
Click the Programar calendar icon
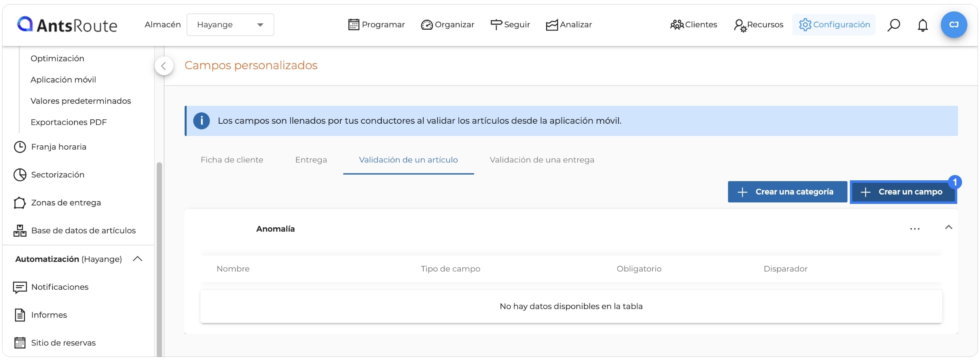(x=354, y=25)
